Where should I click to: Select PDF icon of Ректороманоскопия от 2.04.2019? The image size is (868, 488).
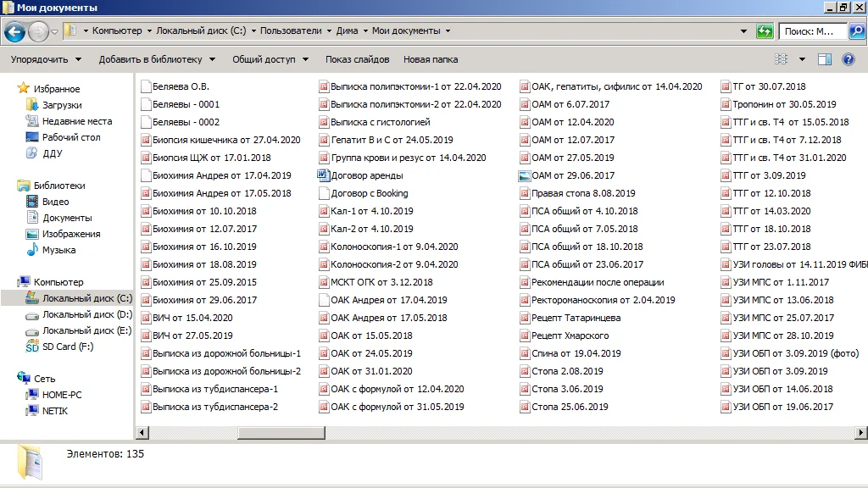[524, 301]
